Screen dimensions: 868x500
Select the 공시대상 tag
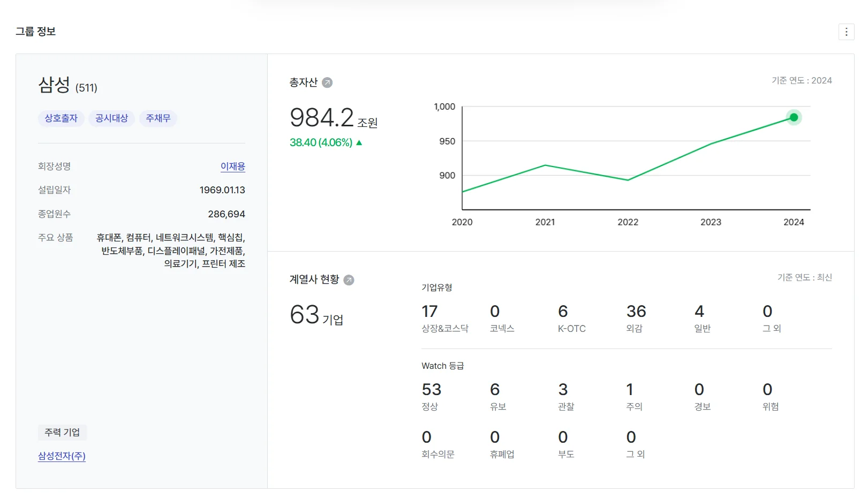(111, 118)
